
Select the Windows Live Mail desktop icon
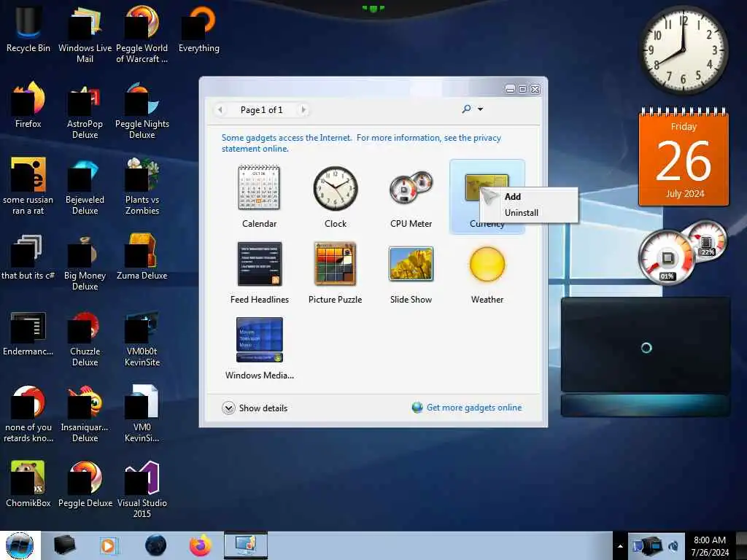(85, 35)
